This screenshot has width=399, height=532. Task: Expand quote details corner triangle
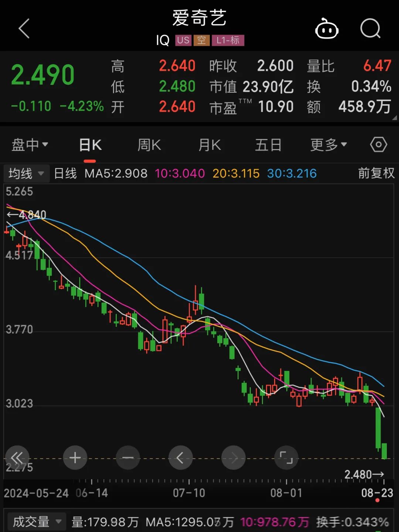tap(394, 118)
